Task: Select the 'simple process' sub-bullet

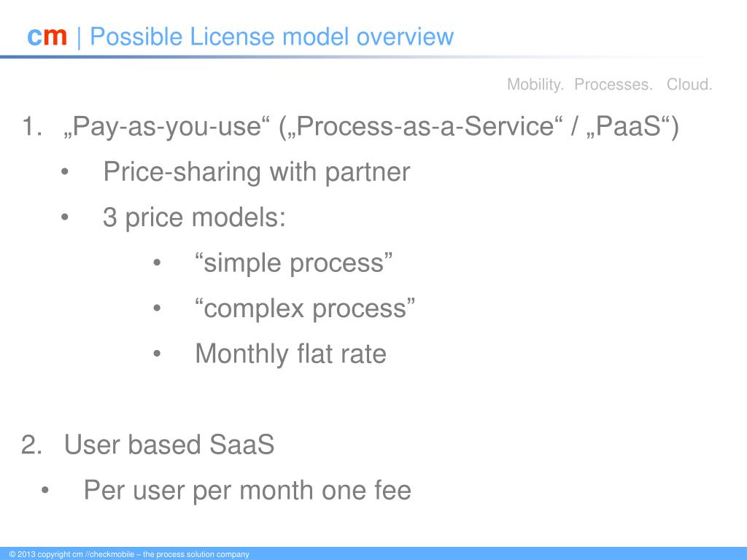Action: (x=294, y=262)
